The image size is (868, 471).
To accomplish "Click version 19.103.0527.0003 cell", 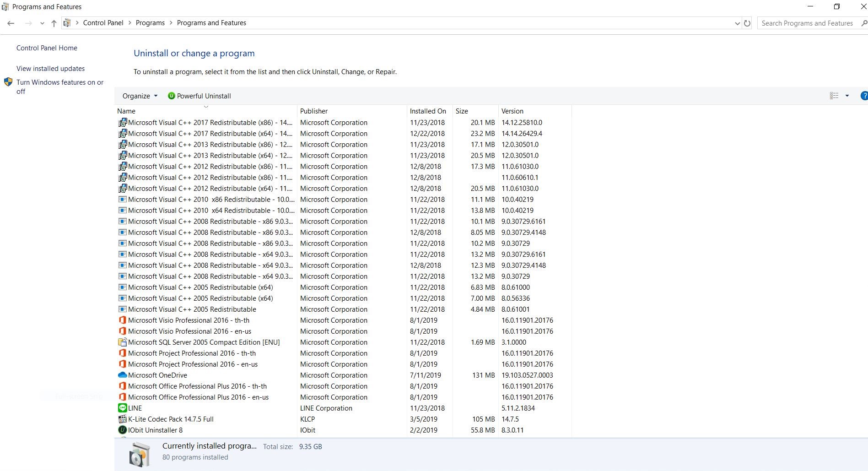I will pyautogui.click(x=527, y=375).
